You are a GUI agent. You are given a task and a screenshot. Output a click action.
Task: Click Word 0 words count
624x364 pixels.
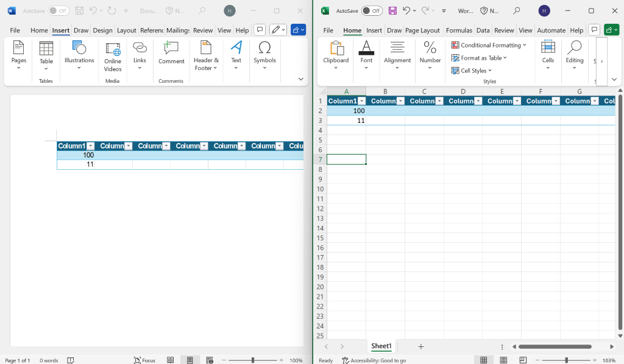point(49,360)
